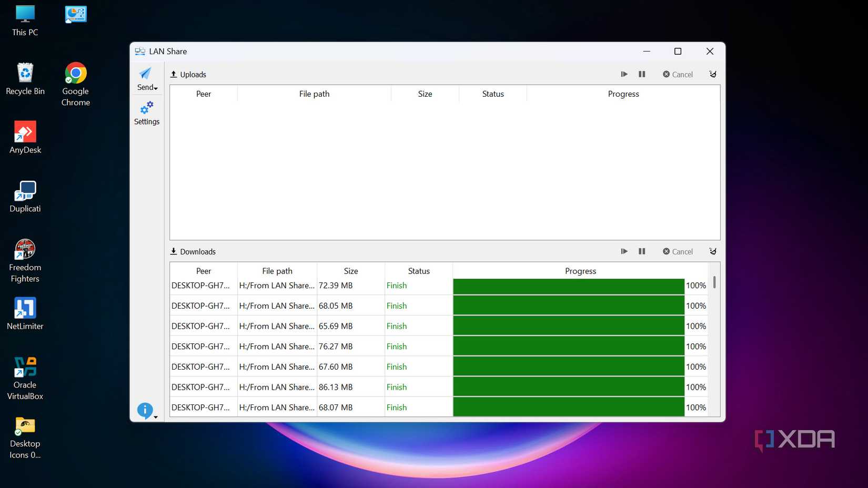868x488 pixels.
Task: Select the 72.39 MB download row
Action: (x=335, y=286)
